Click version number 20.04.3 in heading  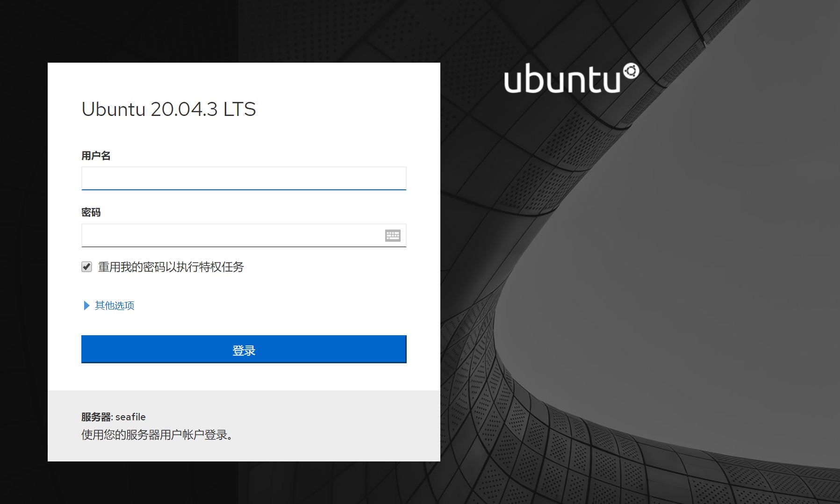point(184,109)
